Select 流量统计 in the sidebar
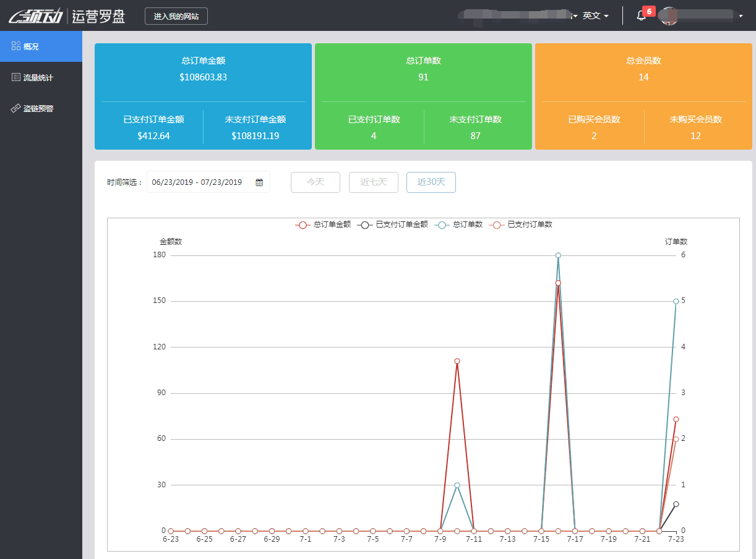This screenshot has width=756, height=559. tap(38, 78)
